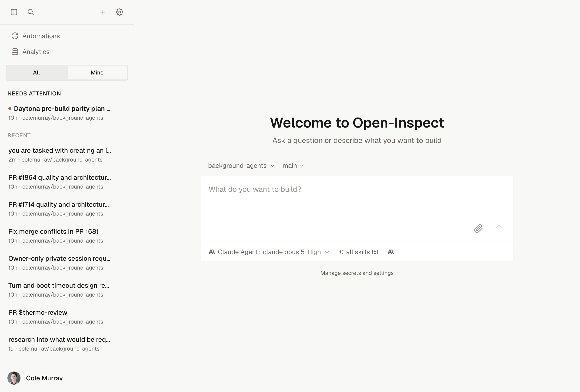The height and width of the screenshot is (392, 580).
Task: Click the Analytics database icon
Action: (15, 52)
